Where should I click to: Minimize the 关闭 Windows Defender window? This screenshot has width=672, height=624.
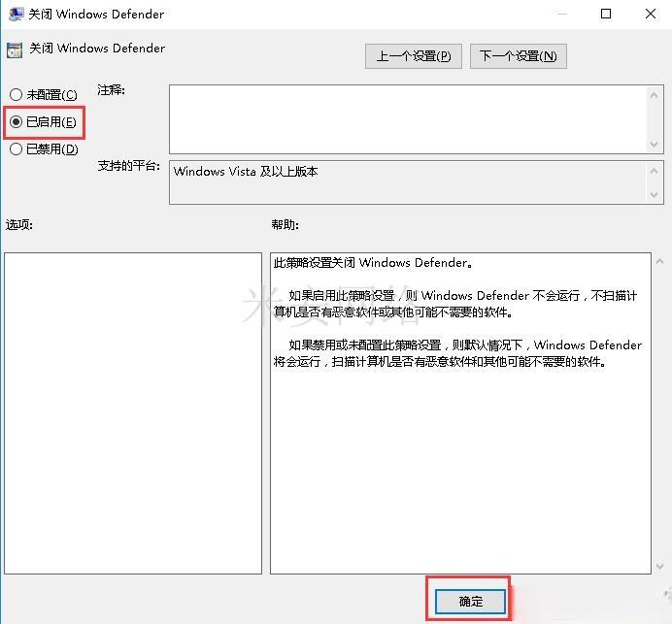point(562,14)
